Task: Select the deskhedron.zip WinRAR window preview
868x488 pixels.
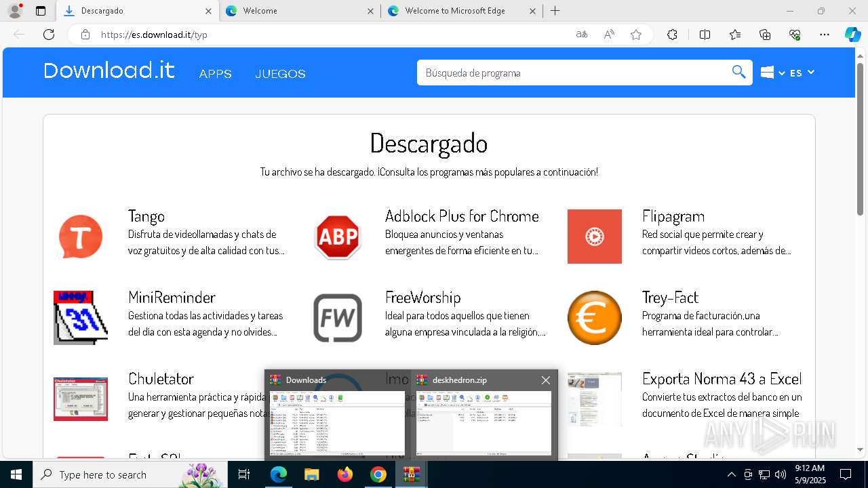Action: pos(483,415)
